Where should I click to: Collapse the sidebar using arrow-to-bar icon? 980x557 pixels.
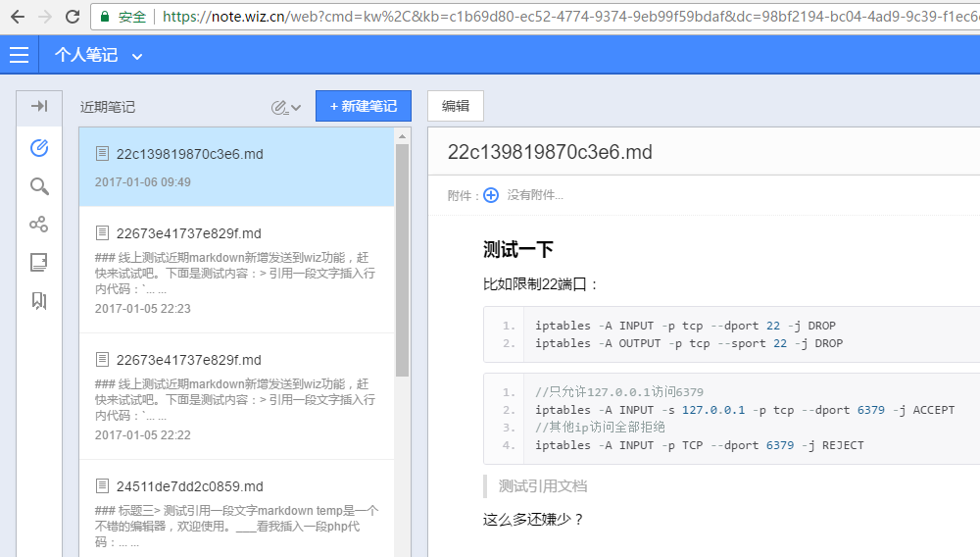[39, 106]
